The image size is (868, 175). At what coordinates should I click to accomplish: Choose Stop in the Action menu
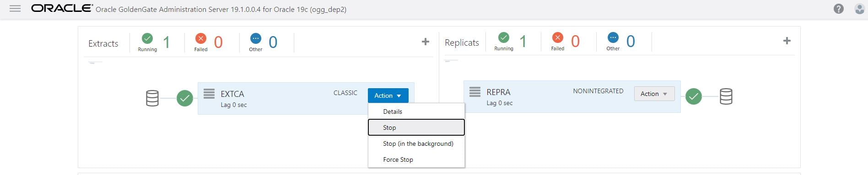click(416, 127)
